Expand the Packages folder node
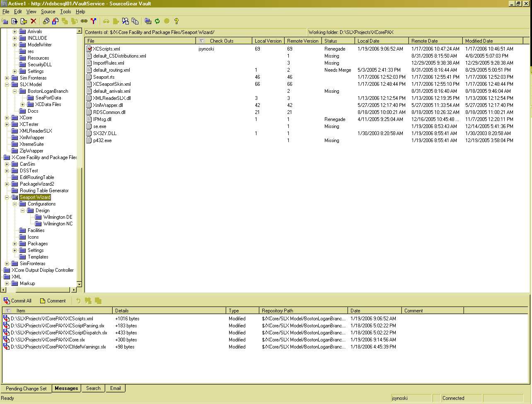 [x=15, y=244]
